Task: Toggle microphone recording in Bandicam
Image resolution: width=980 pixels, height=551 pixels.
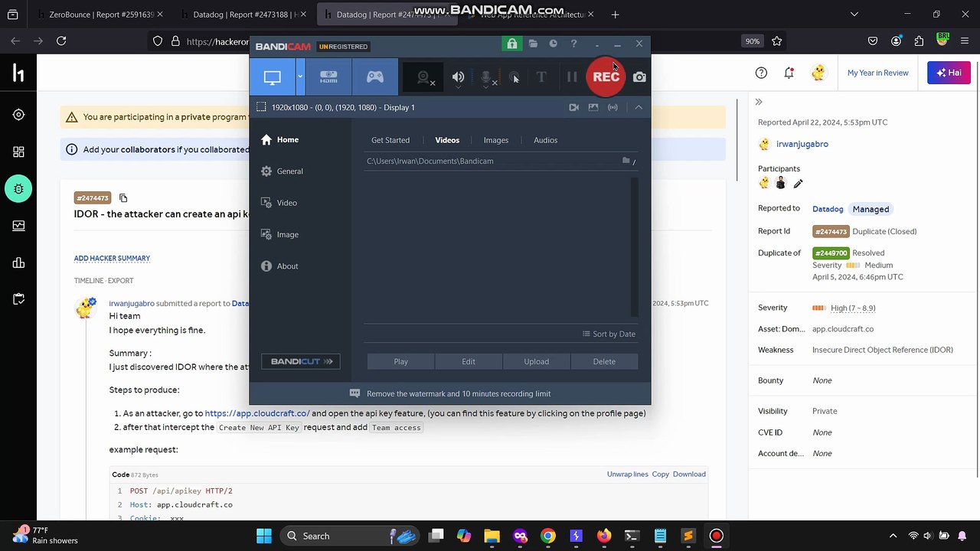Action: [x=486, y=77]
